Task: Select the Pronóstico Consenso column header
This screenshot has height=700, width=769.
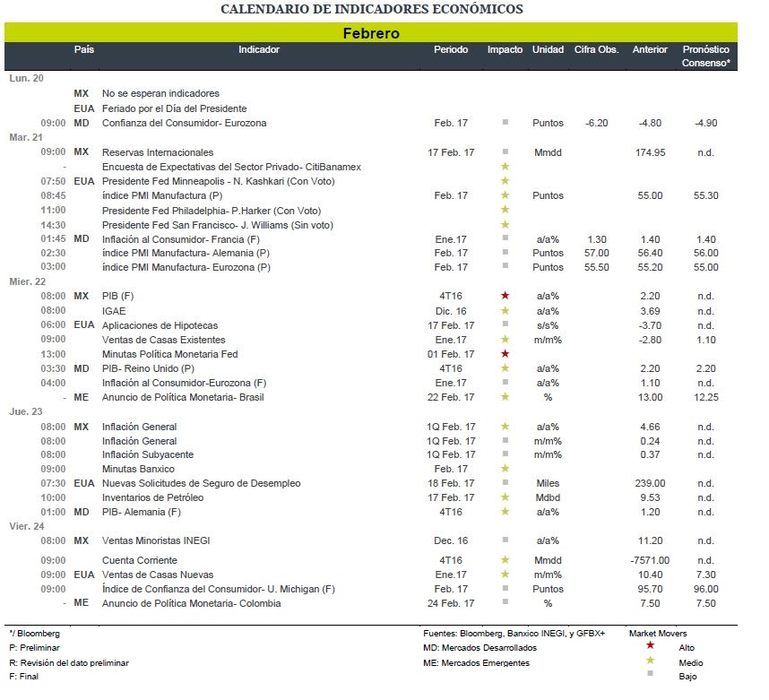Action: pos(705,56)
